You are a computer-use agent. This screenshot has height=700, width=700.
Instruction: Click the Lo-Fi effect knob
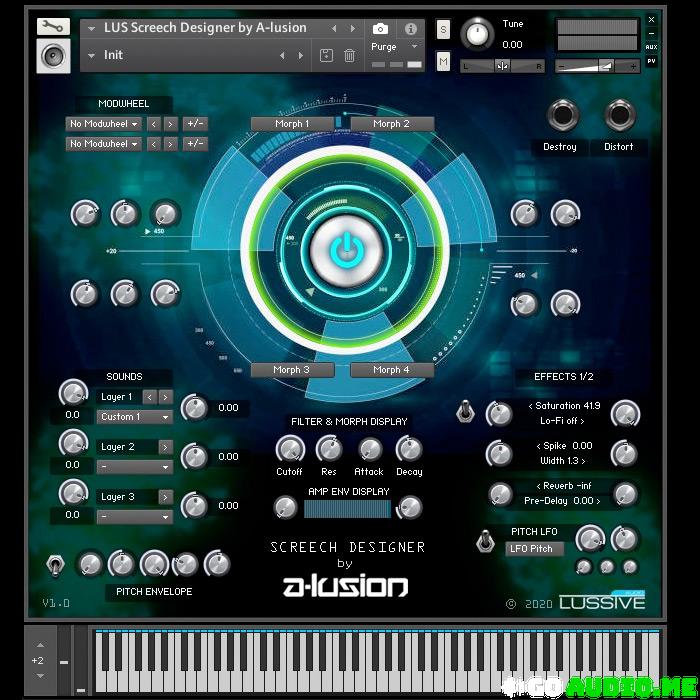pos(625,413)
